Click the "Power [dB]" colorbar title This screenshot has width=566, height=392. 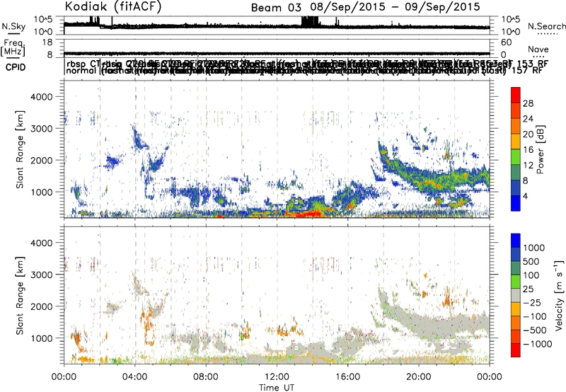541,149
